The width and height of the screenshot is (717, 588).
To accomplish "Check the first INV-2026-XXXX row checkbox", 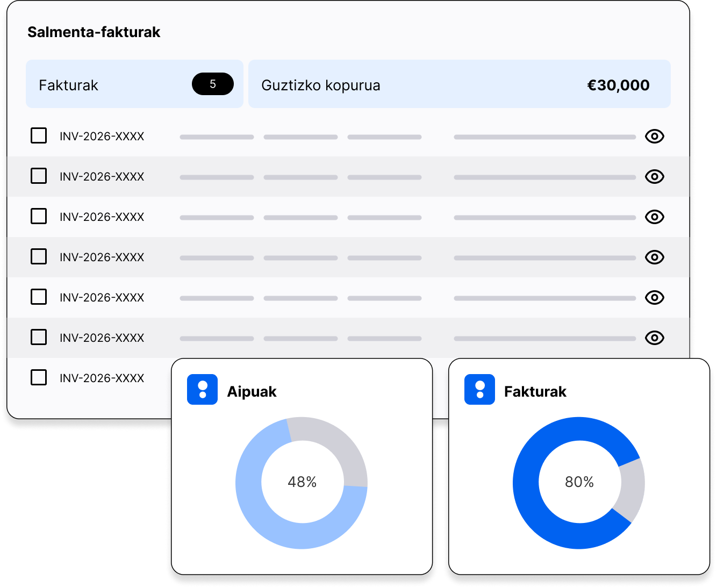I will [39, 135].
